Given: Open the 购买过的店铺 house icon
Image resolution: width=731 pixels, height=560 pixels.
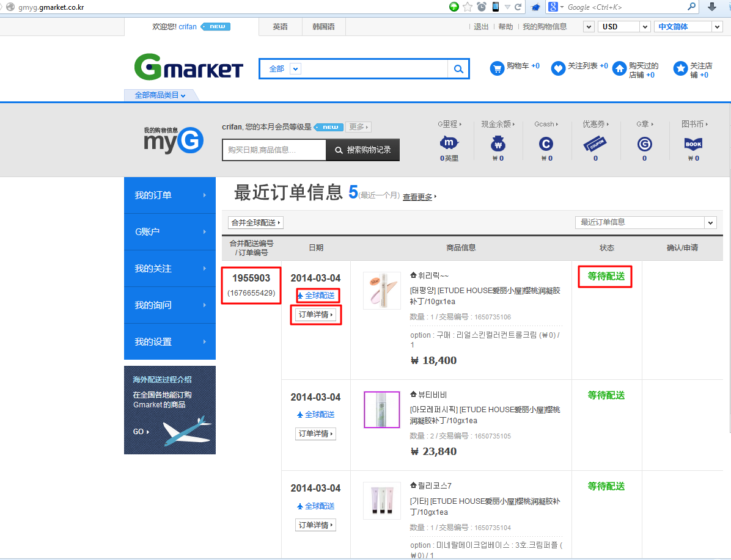Looking at the screenshot, I should point(619,68).
